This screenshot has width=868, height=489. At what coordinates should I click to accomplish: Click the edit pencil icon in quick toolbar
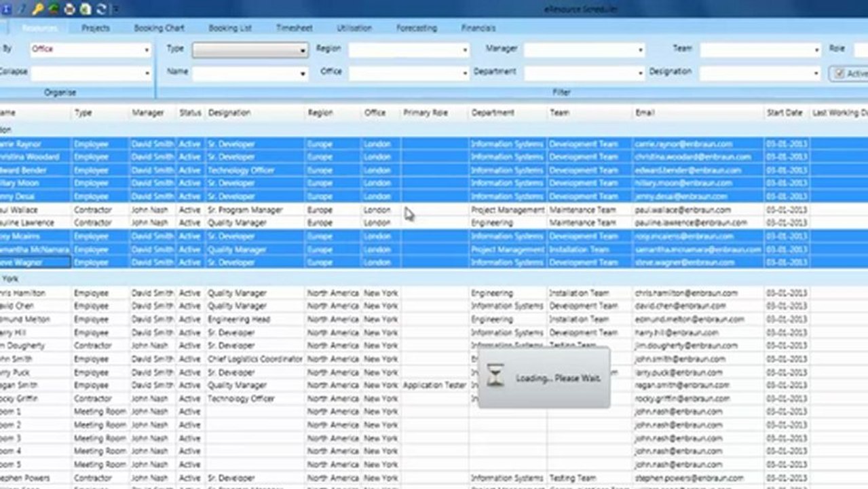coord(22,9)
